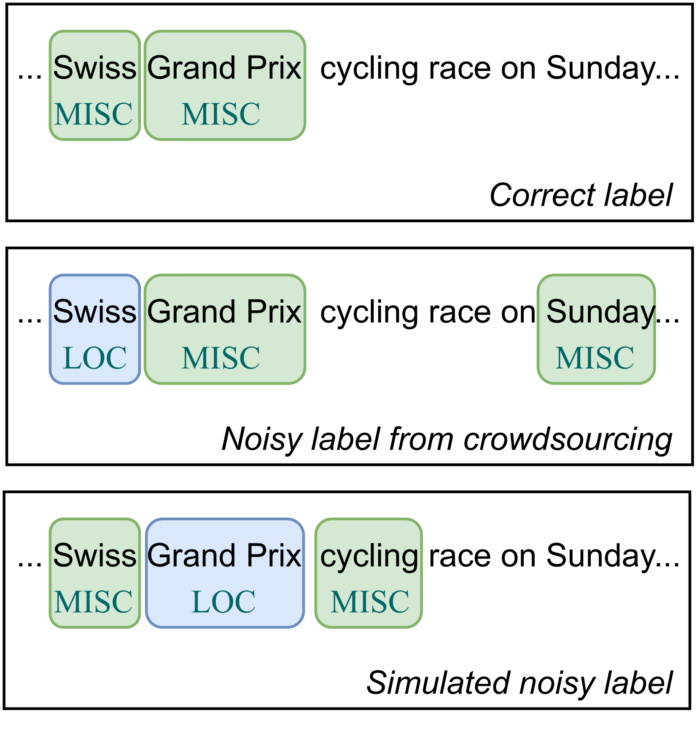
Task: Select the Grand Prix MISC box in the Correct label panel
Action: pos(224,85)
